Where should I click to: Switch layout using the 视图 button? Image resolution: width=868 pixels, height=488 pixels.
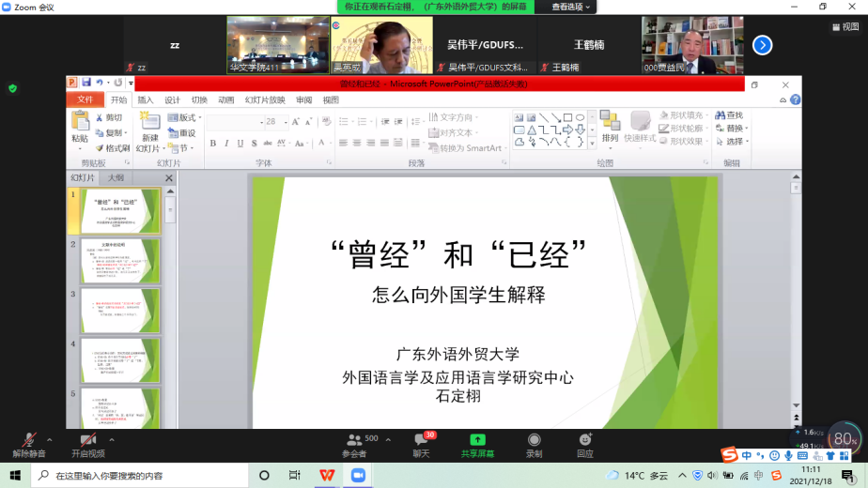[845, 27]
